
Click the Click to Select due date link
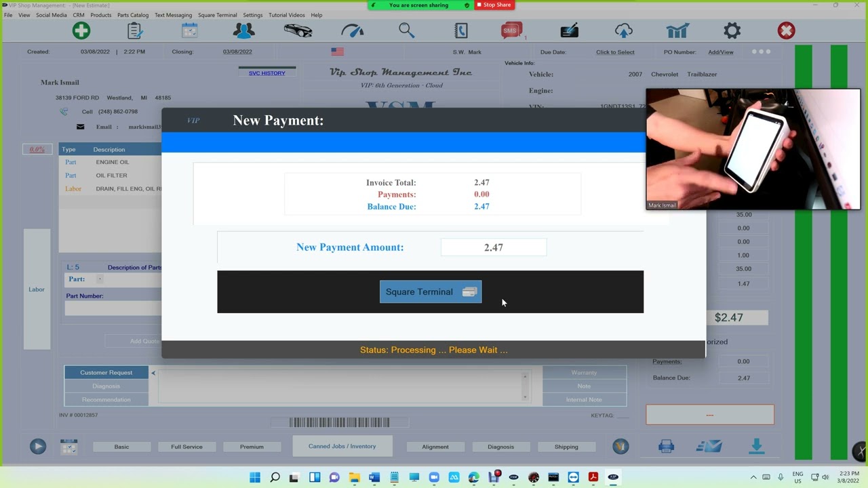tap(616, 52)
